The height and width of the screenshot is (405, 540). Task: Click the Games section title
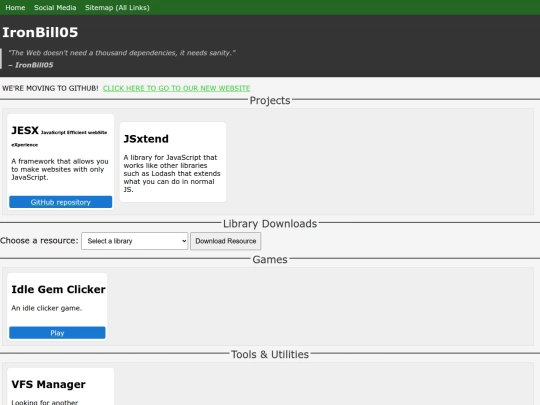click(270, 260)
